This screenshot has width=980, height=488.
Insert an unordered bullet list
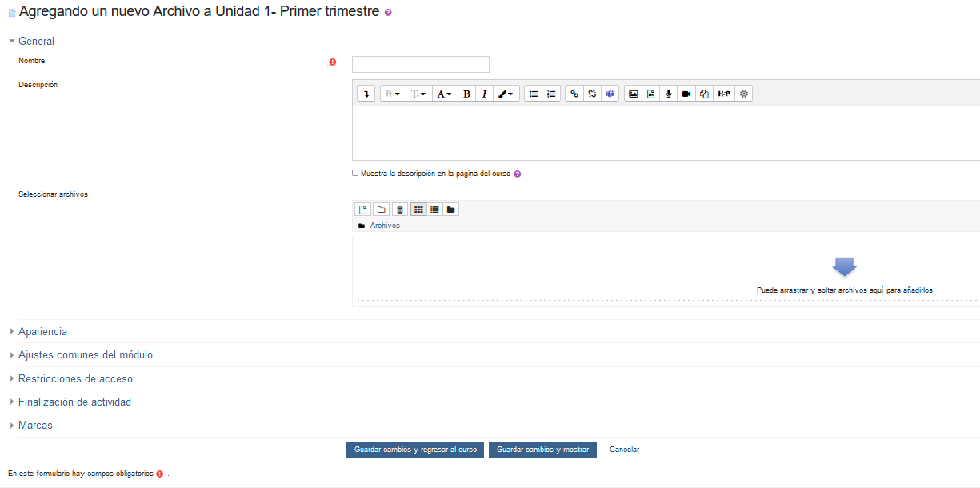[x=534, y=94]
